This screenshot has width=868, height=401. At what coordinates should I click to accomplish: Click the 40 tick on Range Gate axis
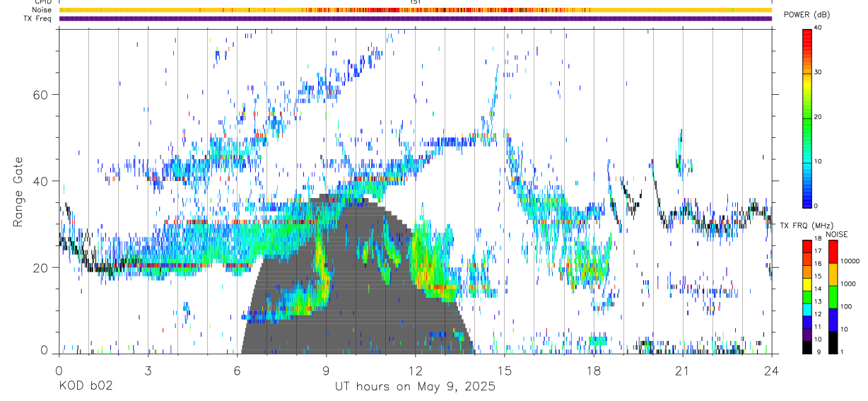point(40,181)
